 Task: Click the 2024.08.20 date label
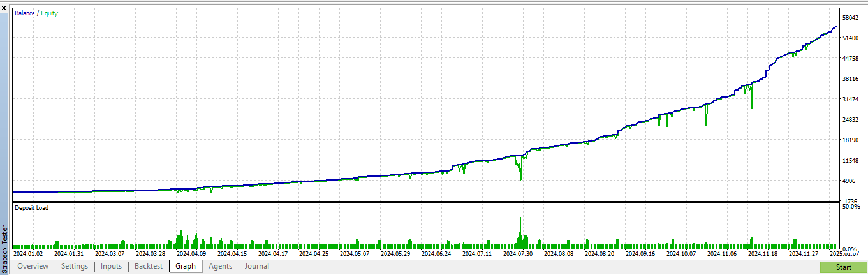click(x=600, y=253)
